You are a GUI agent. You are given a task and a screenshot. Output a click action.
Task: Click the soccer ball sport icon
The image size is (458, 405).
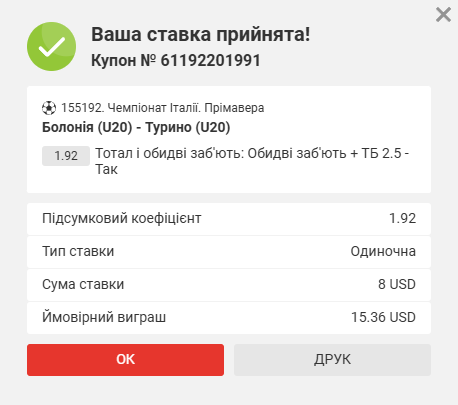(x=49, y=108)
